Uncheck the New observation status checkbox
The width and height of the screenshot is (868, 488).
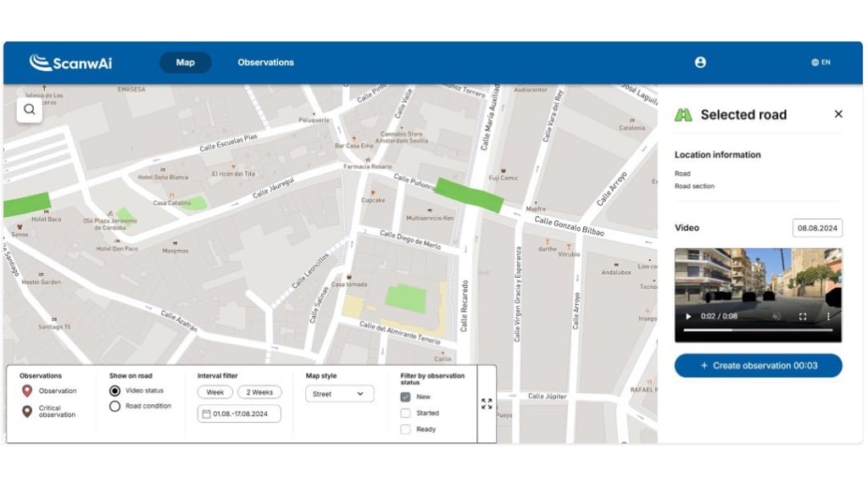[x=405, y=396]
